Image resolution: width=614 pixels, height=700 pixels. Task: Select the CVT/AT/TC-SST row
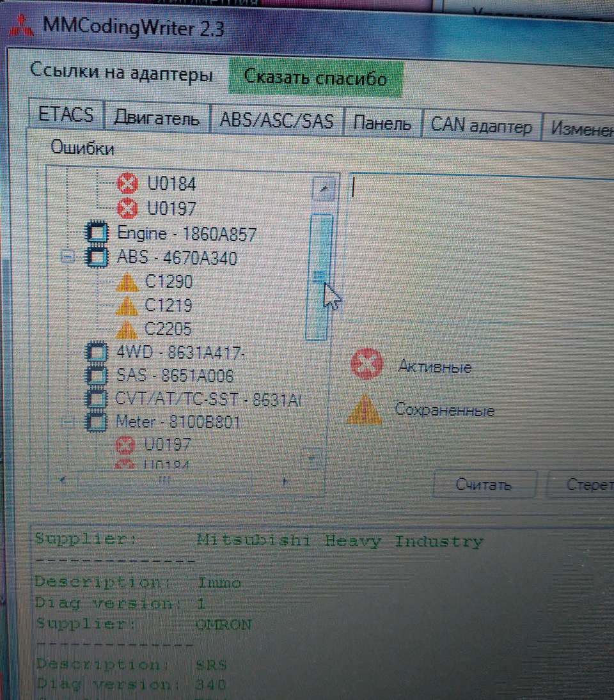coord(208,399)
